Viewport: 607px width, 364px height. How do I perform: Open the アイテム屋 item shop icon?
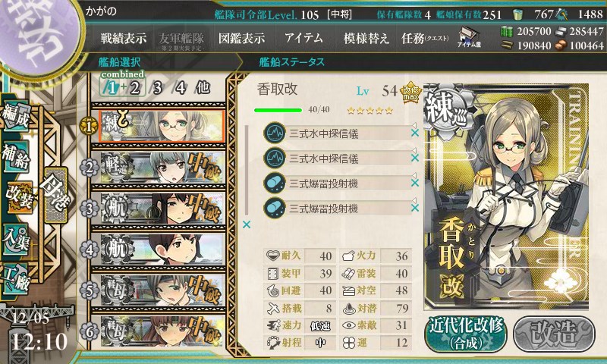coord(469,37)
